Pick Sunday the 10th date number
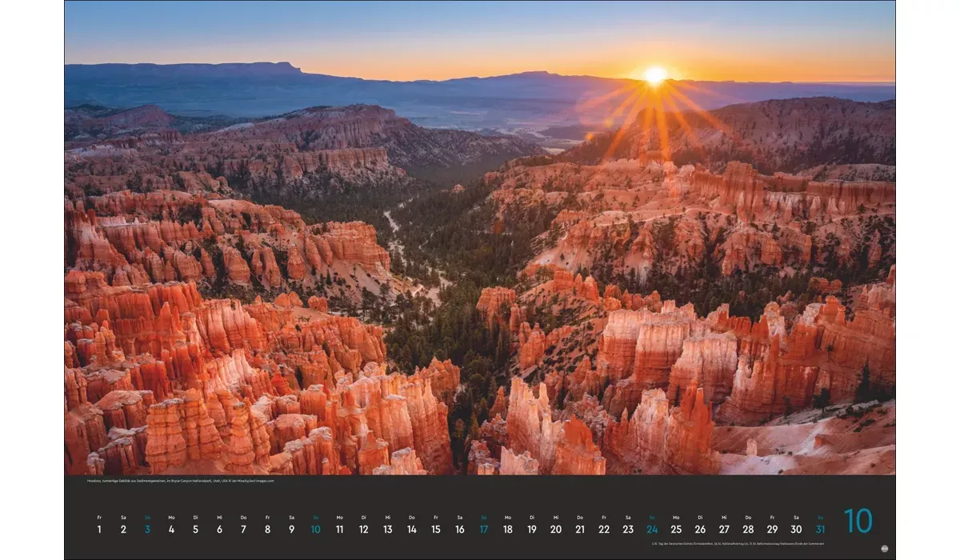Viewport: 960px width, 560px height. (315, 530)
